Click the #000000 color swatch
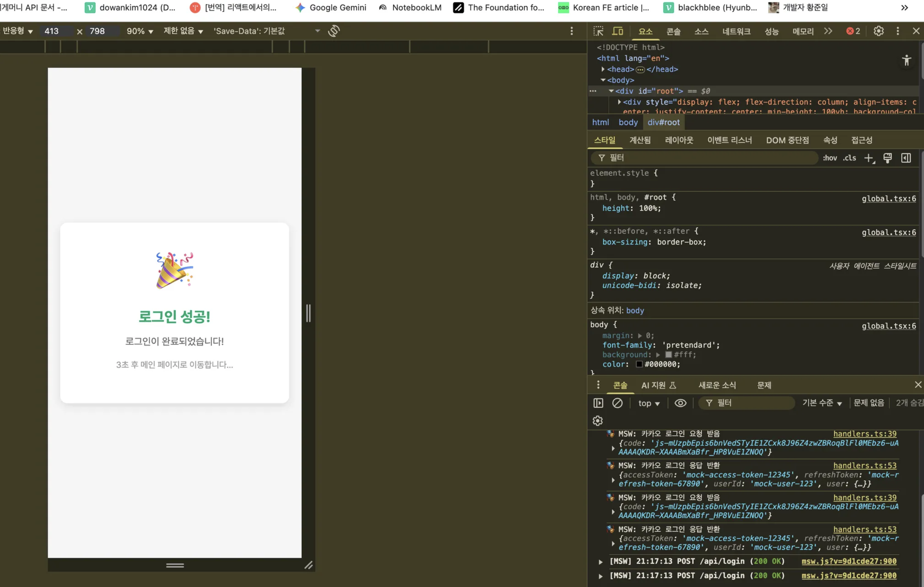Viewport: 924px width, 587px height. pos(639,364)
